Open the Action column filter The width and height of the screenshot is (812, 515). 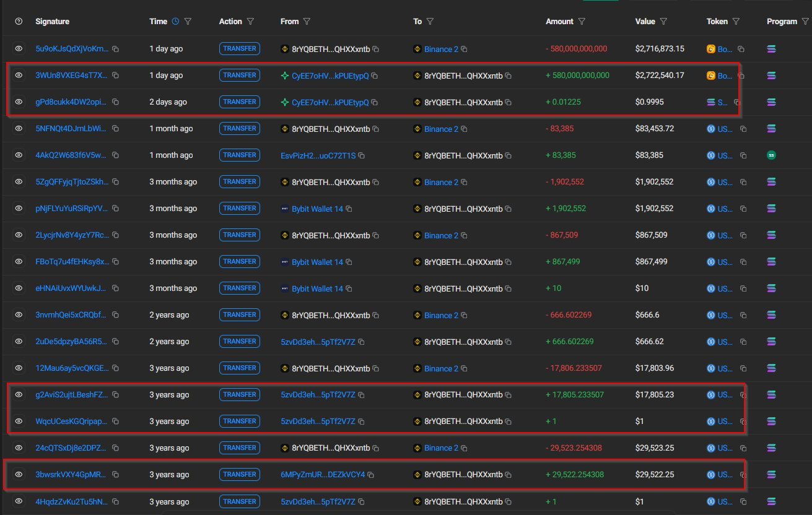(x=250, y=21)
